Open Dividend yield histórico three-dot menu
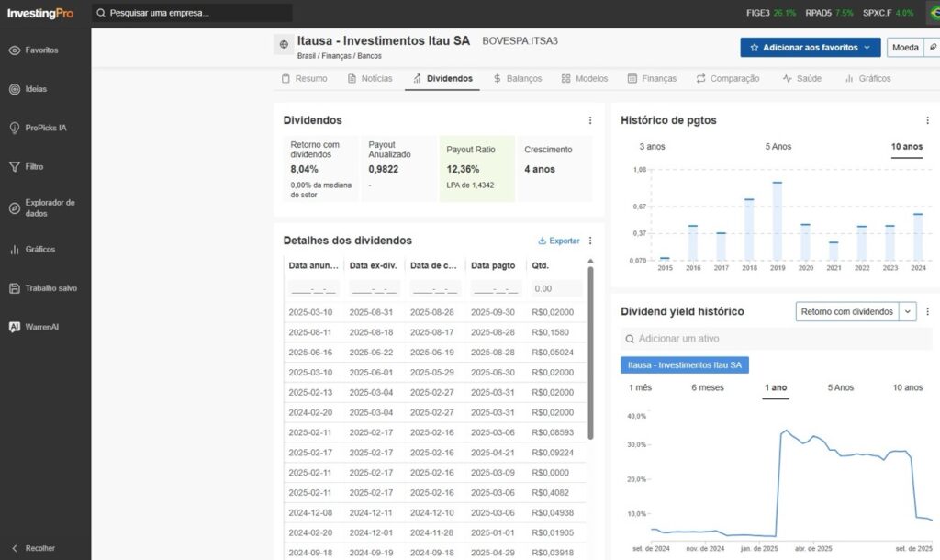The height and width of the screenshot is (560, 940). pyautogui.click(x=927, y=312)
